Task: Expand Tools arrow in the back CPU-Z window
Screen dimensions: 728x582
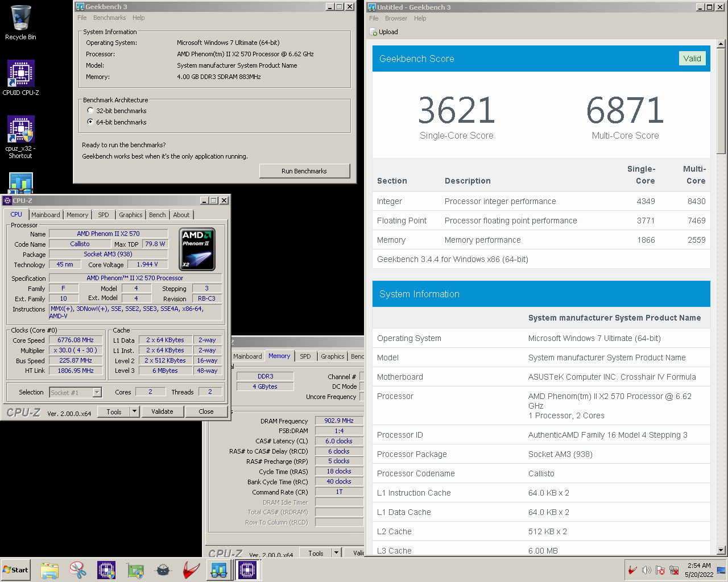Action: coord(336,553)
